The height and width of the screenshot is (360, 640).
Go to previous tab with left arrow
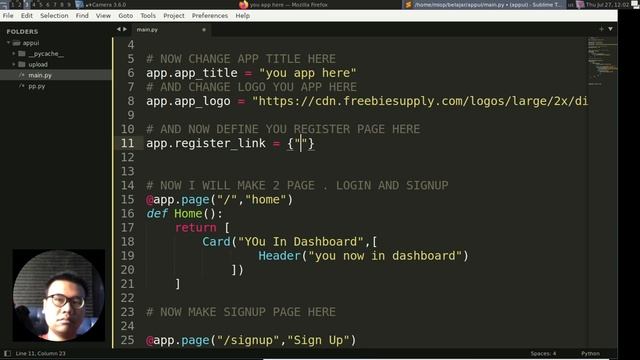pos(118,29)
